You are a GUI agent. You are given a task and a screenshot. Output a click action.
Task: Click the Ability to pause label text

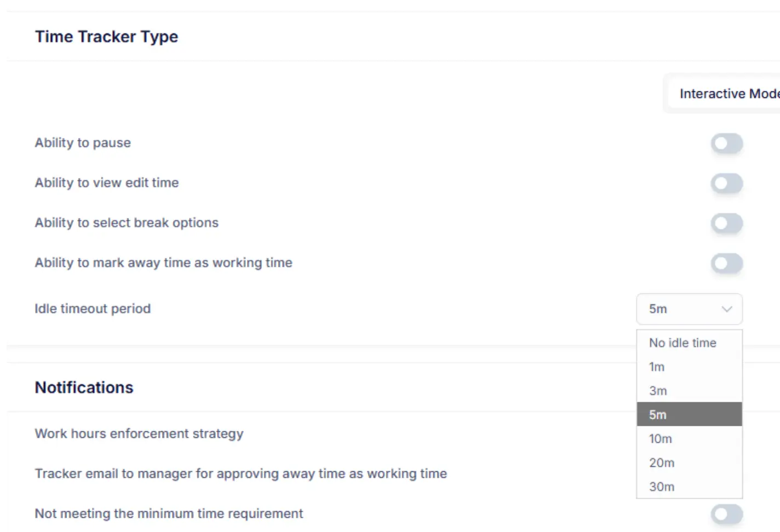click(x=83, y=143)
